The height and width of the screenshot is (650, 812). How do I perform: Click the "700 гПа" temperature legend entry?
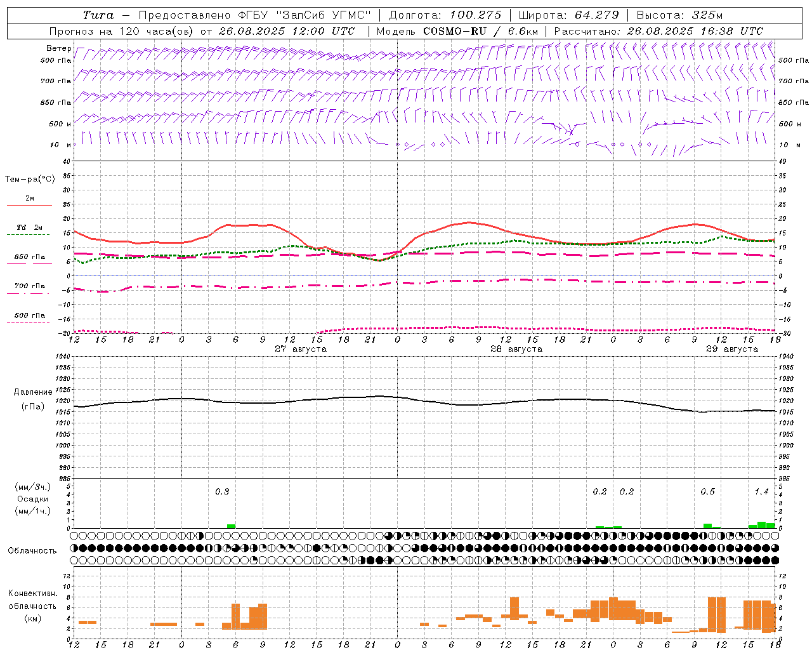click(30, 286)
